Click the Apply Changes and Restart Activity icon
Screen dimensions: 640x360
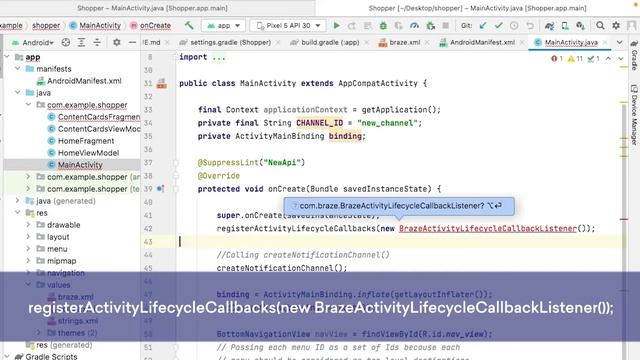[x=352, y=26]
